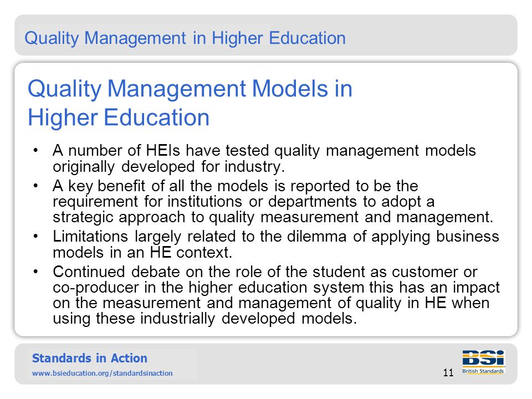The width and height of the screenshot is (532, 399).
Task: Click the line using these industrially developed models
Action: coord(205,319)
